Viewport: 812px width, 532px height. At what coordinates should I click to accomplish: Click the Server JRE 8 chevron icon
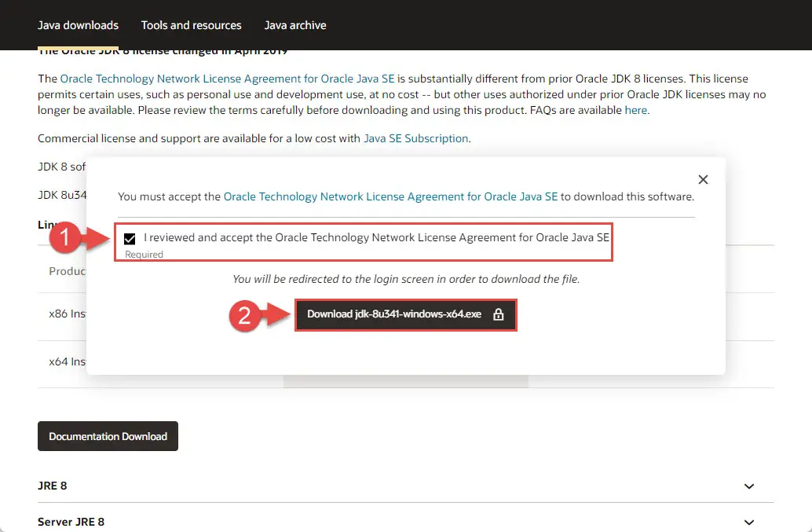click(x=749, y=522)
